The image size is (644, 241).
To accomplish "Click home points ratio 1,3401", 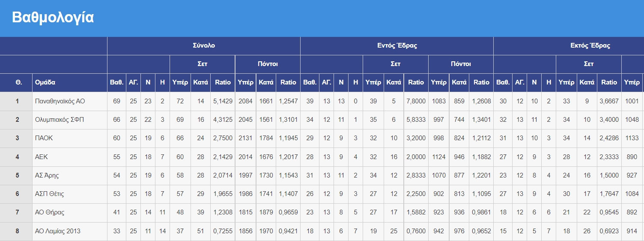I will [x=481, y=120].
